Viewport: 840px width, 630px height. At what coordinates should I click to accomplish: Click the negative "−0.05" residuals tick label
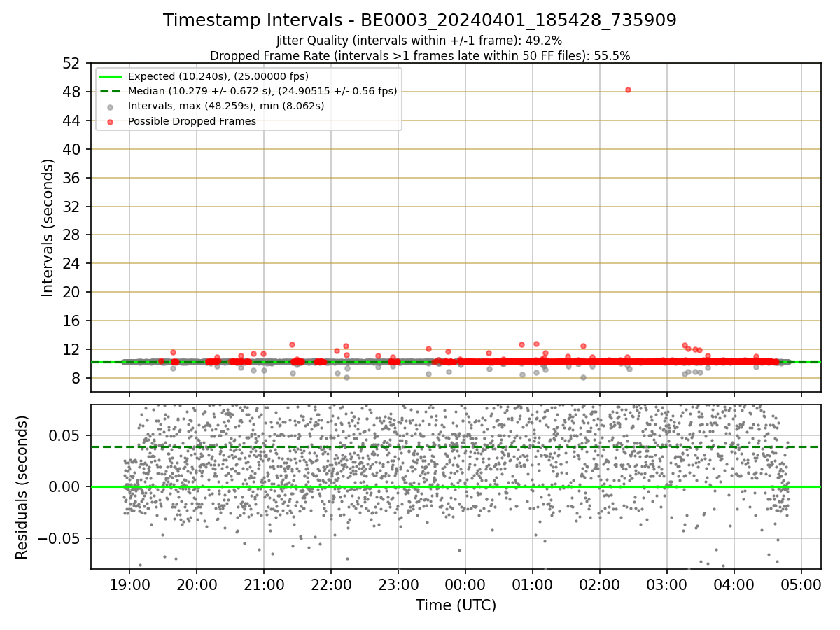pyautogui.click(x=59, y=538)
